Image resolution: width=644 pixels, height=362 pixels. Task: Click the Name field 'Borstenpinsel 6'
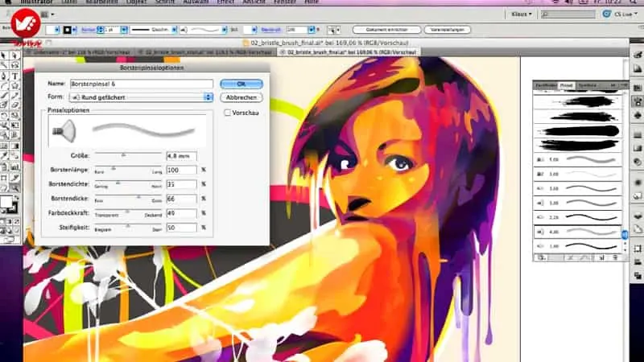pos(142,84)
